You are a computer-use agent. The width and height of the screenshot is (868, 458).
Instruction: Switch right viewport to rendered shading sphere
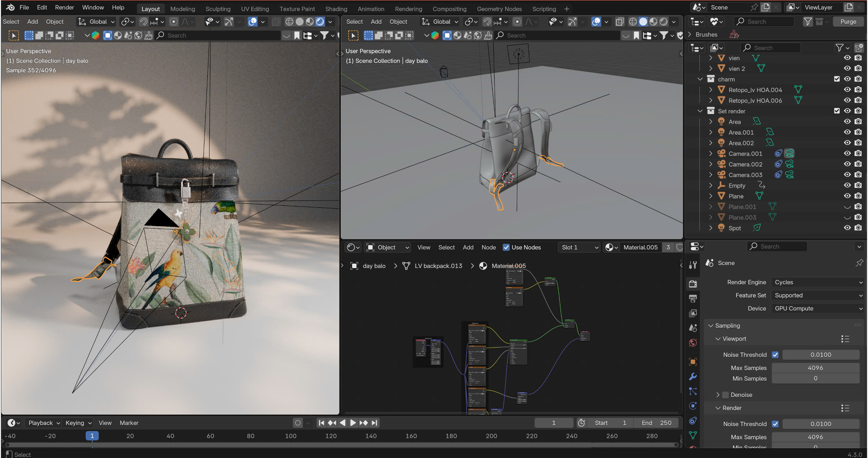point(664,22)
